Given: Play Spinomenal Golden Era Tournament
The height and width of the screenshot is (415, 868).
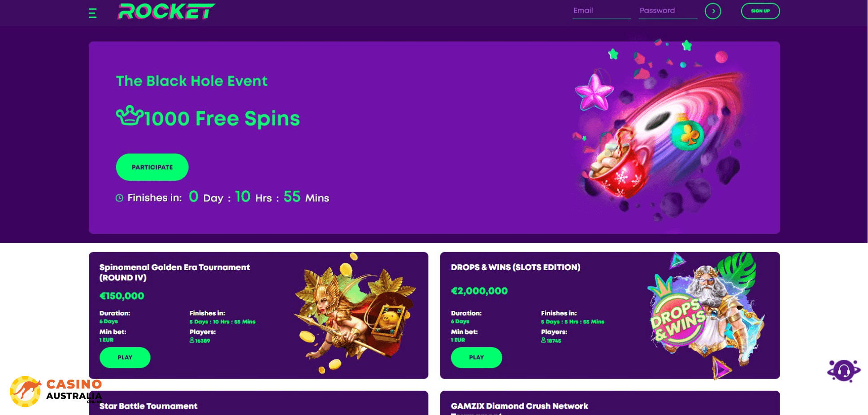Looking at the screenshot, I should pos(125,358).
